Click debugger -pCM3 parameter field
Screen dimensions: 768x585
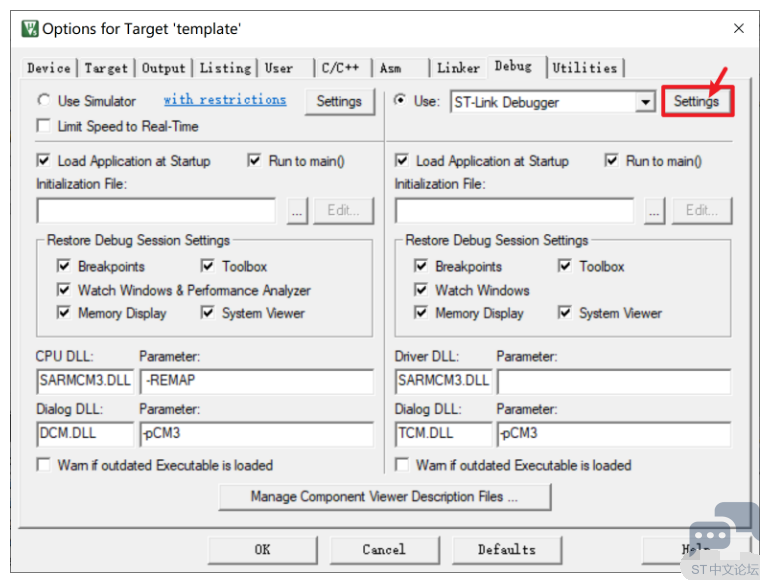pyautogui.click(x=614, y=434)
